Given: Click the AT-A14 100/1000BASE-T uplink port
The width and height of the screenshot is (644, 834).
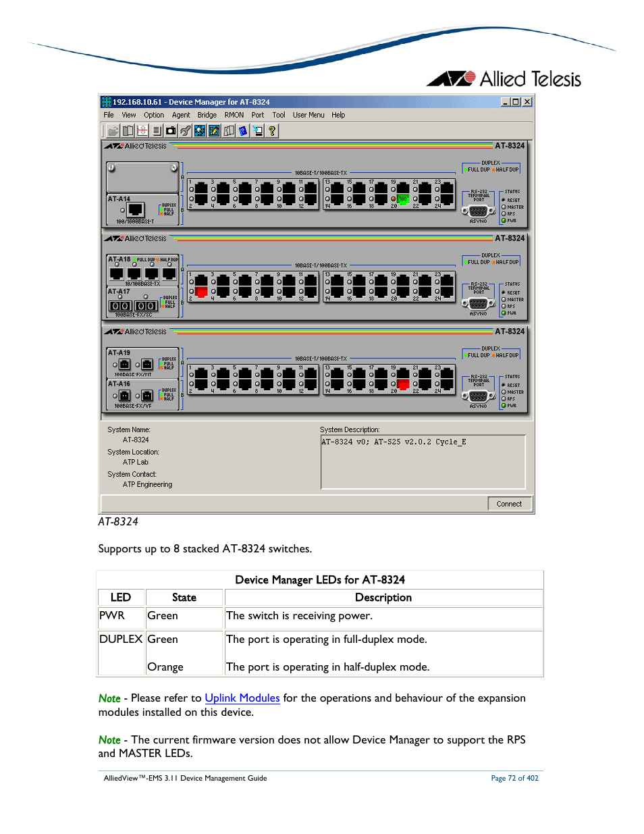Looking at the screenshot, I should [x=136, y=210].
